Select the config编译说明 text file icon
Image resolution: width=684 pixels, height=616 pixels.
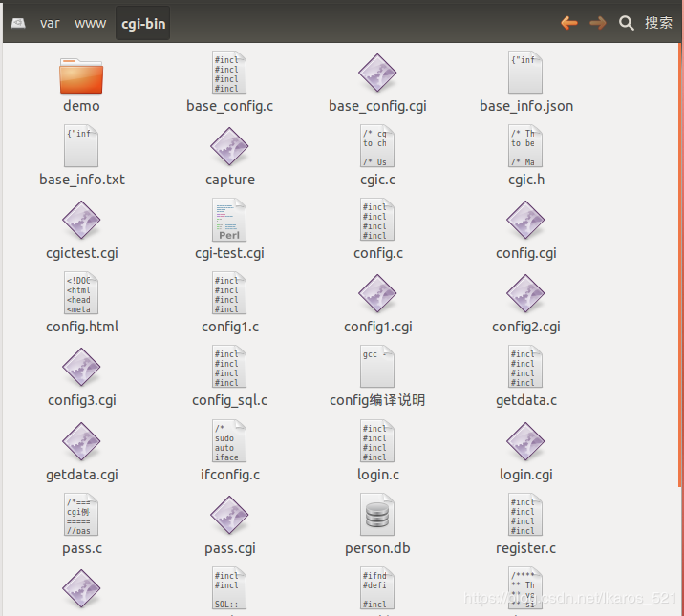click(x=377, y=367)
